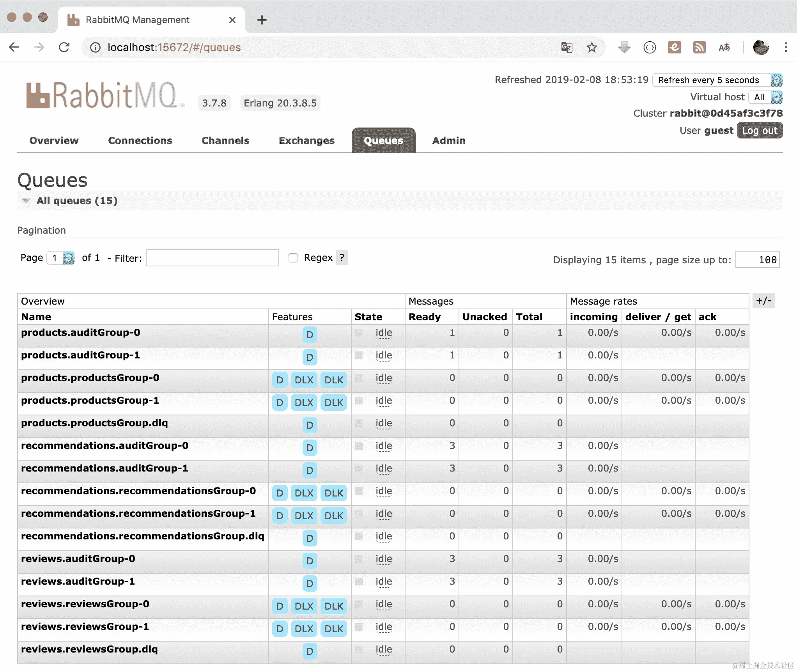Click the Google Translate icon in address bar
The height and width of the screenshot is (672, 797).
(566, 47)
